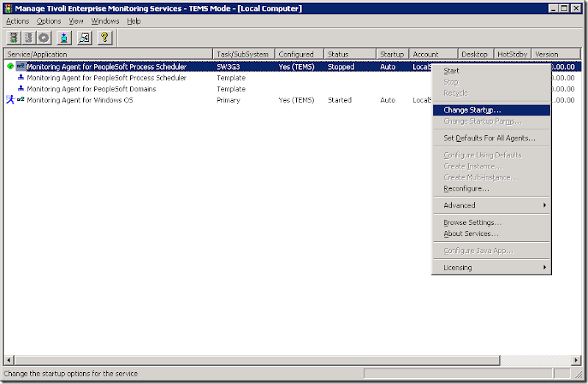
Task: Click the status bar startup options message
Action: click(71, 374)
